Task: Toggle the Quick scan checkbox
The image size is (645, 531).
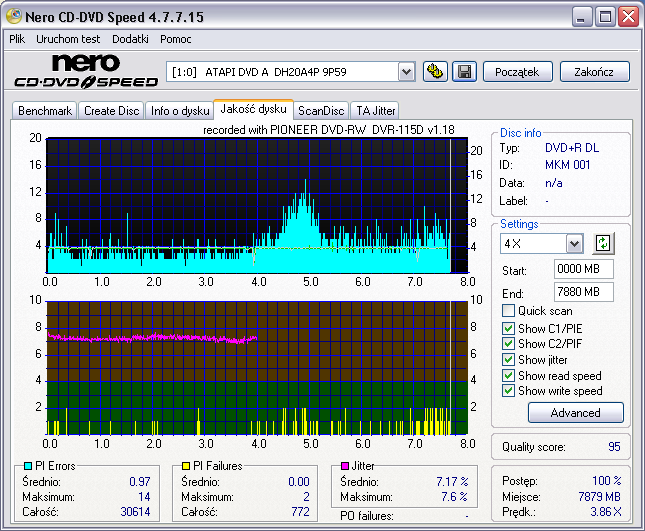Action: (x=508, y=311)
